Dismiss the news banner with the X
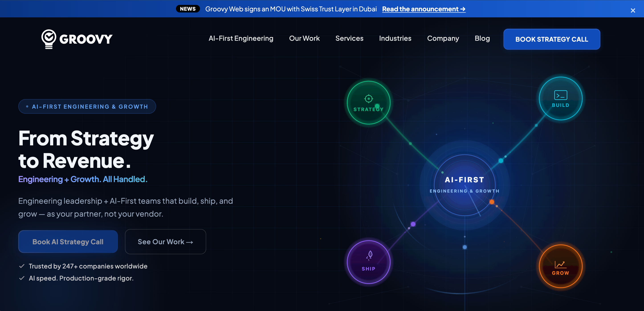This screenshot has height=311, width=644. click(x=633, y=10)
